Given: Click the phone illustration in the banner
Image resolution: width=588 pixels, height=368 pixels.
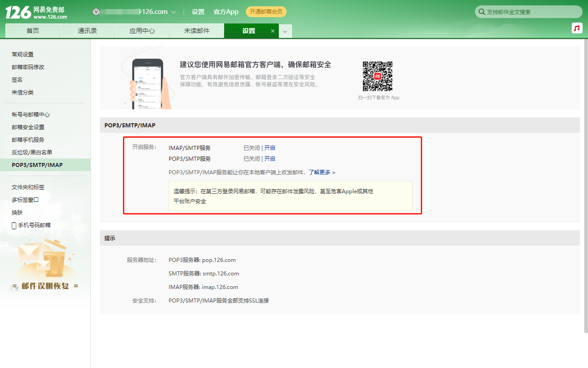Looking at the screenshot, I should tap(148, 84).
